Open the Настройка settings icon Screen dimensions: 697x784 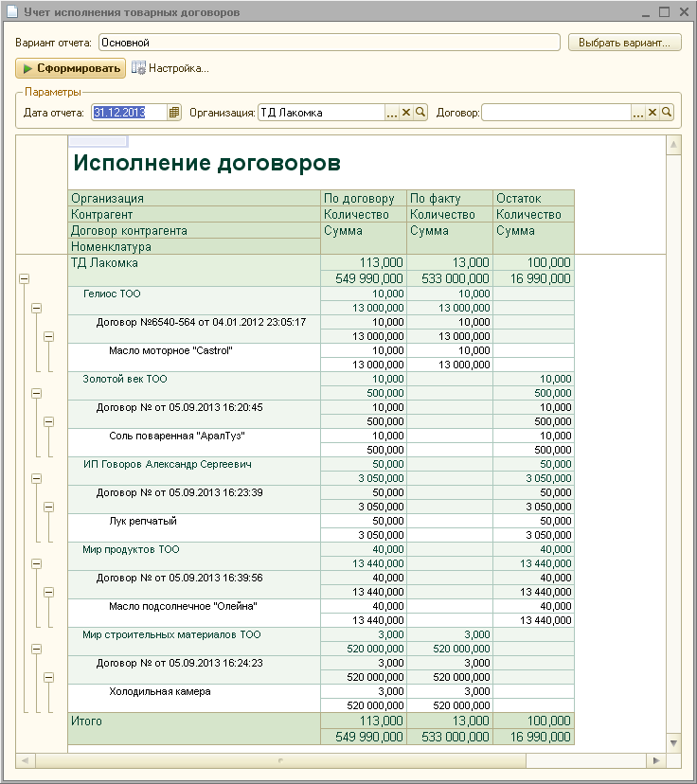pos(138,68)
